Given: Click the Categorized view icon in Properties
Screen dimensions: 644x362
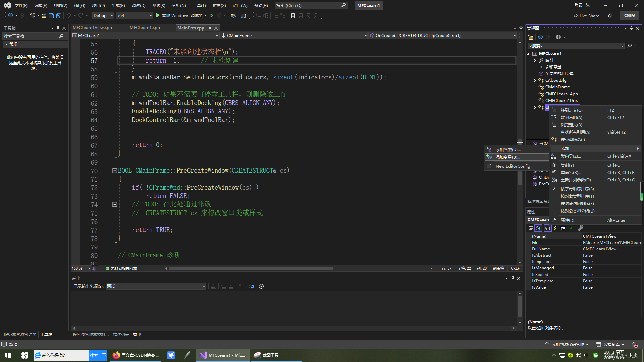Looking at the screenshot, I should (530, 228).
